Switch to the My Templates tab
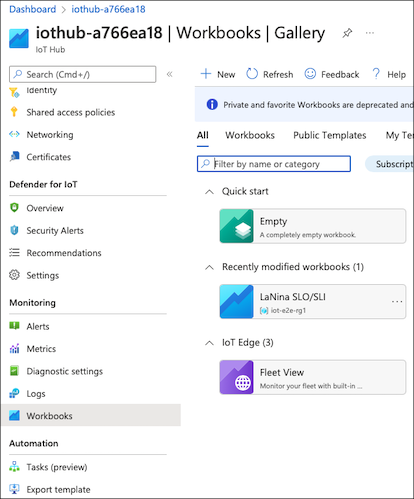The image size is (414, 499). pos(399,135)
